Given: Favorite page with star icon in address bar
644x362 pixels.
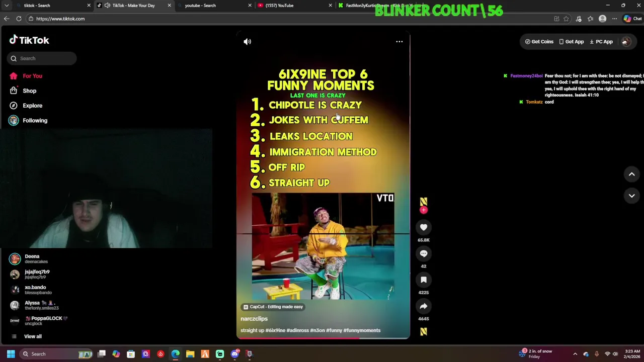Looking at the screenshot, I should (x=567, y=19).
